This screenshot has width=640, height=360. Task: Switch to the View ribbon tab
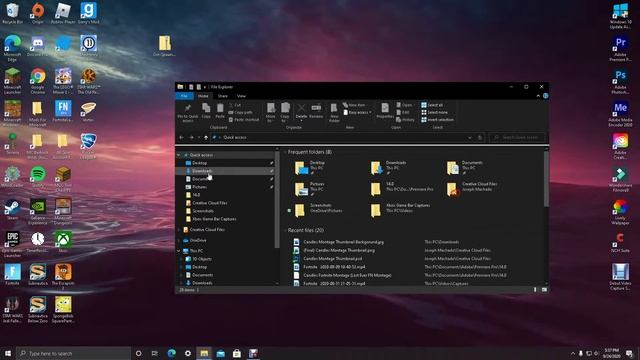pos(241,96)
